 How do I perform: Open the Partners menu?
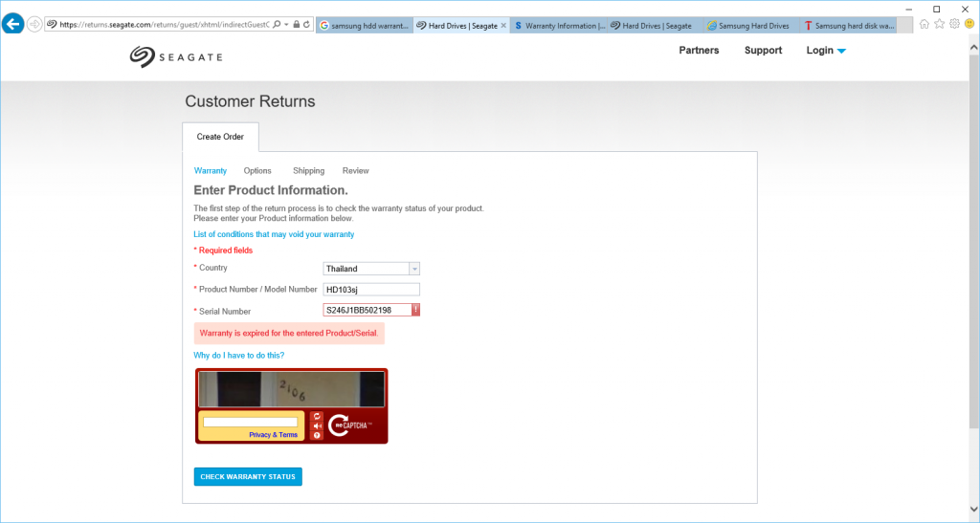click(x=699, y=51)
